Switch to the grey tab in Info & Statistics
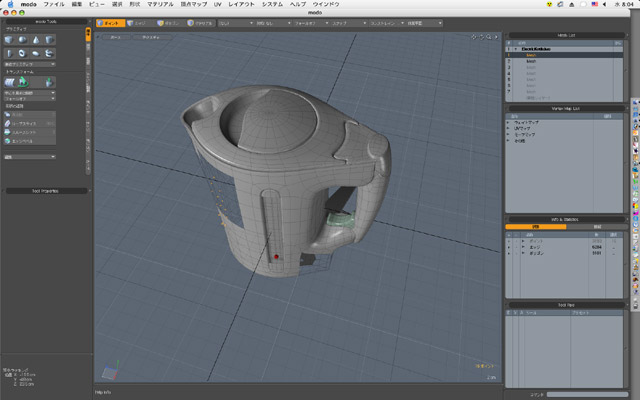The height and width of the screenshot is (400, 640). [x=597, y=227]
